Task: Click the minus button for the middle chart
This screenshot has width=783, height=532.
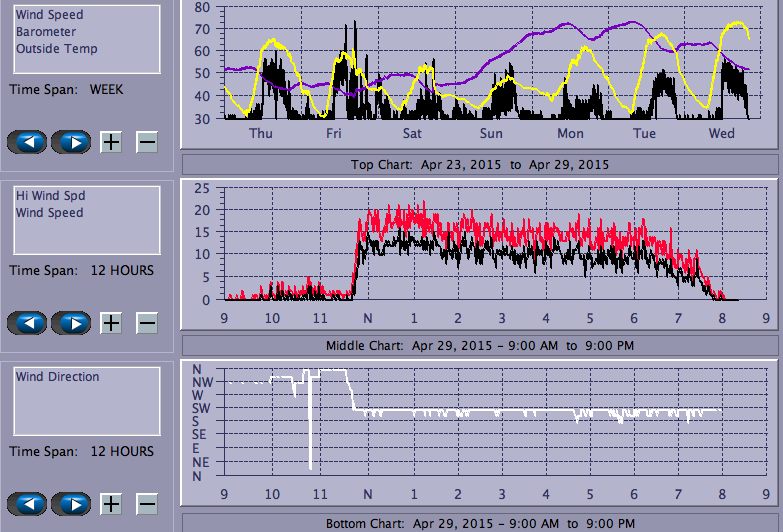Action: coord(146,323)
